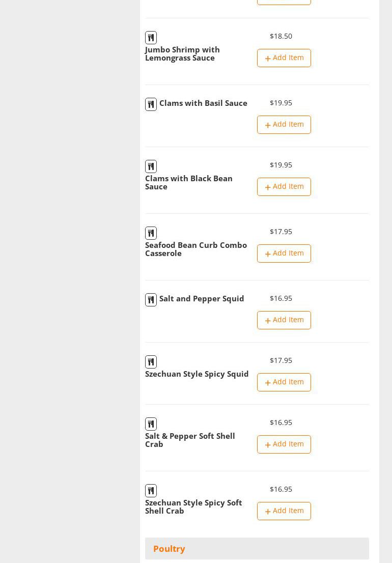This screenshot has height=563, width=392.
Task: Click utensils icon above Szechuan Style Spicy Squid
Action: point(151,362)
